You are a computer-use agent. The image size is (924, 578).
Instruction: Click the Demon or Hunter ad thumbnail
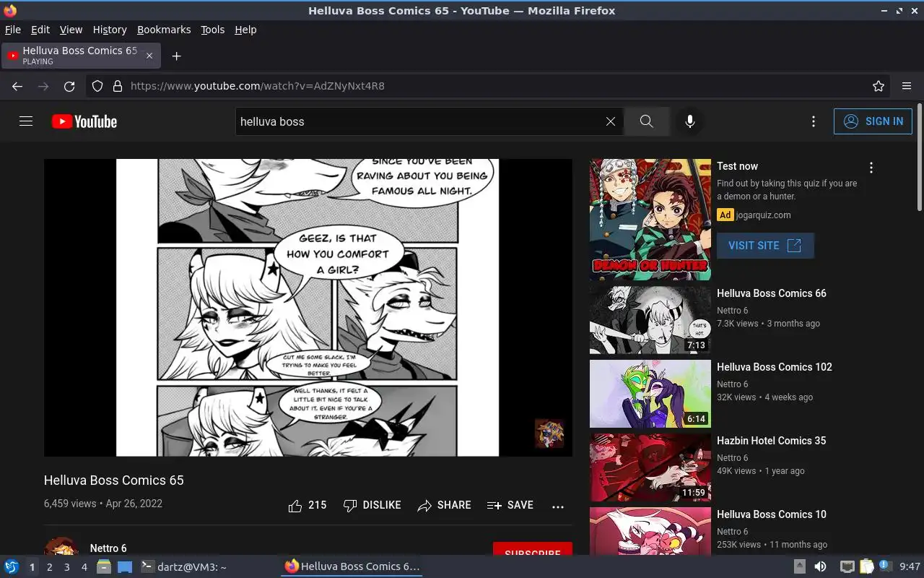click(x=650, y=220)
